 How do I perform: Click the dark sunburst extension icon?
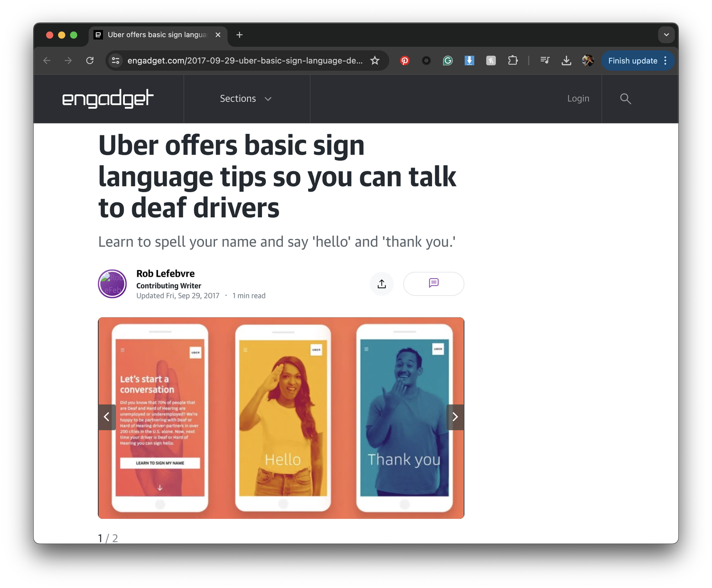point(426,61)
